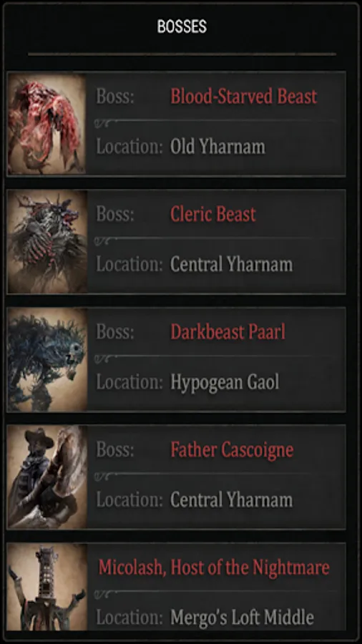Click the Location label beside Hypogean Gaol

[x=129, y=383]
